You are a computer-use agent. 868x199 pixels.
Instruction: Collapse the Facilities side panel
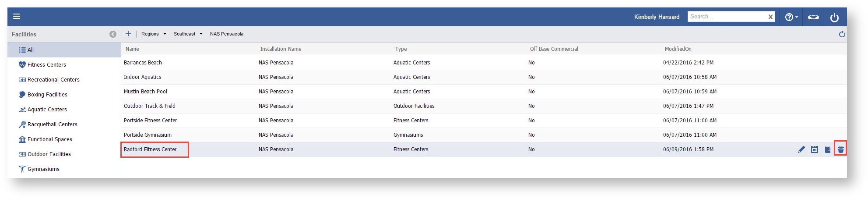(113, 34)
